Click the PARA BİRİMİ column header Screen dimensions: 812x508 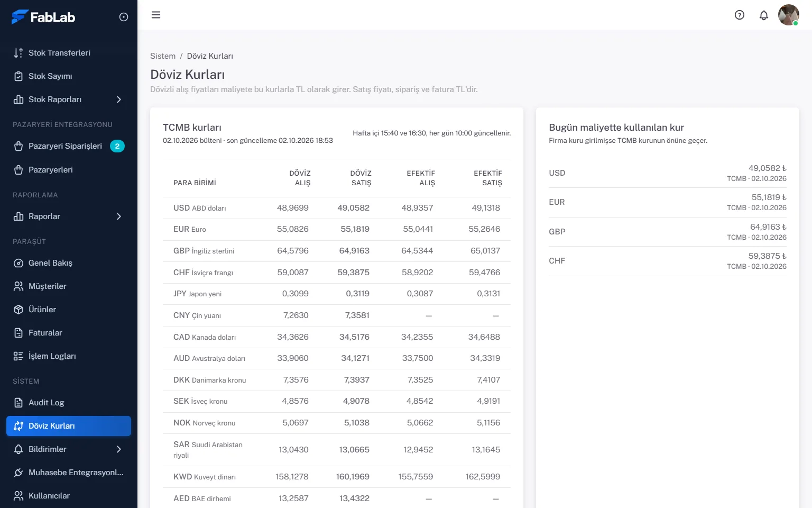tap(195, 183)
